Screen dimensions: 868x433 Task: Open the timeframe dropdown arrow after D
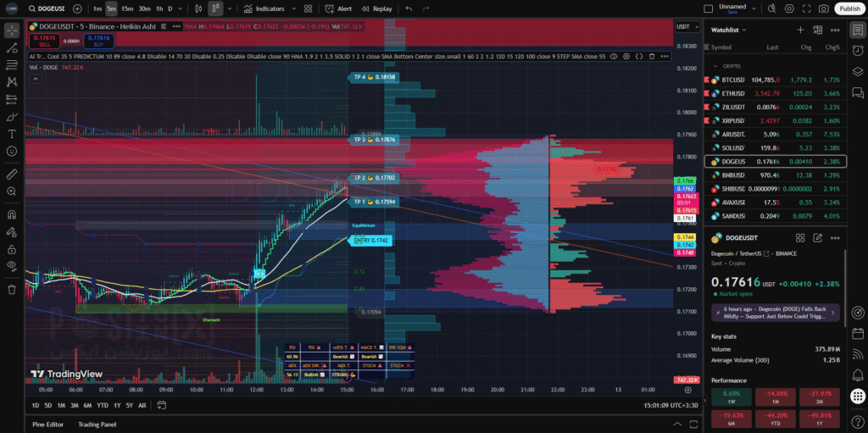[181, 8]
